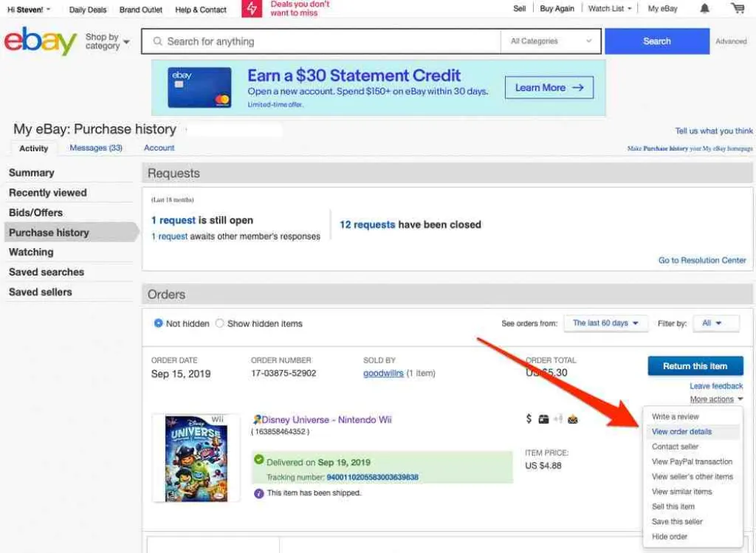Open the Help & Contact link
Image resolution: width=756 pixels, height=553 pixels.
point(201,9)
